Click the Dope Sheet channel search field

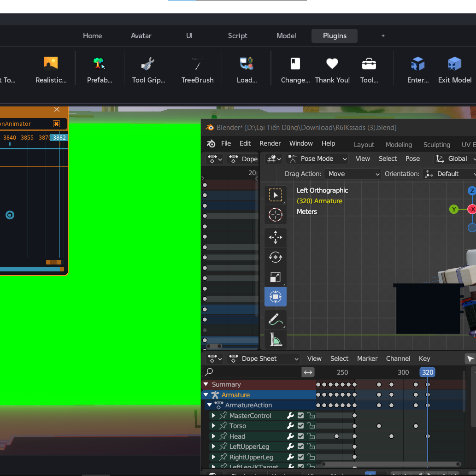point(252,372)
